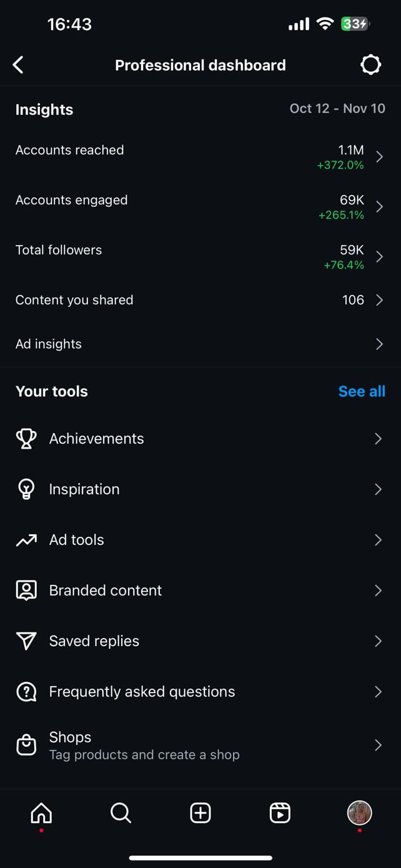Open the Reels tab icon
Screen dimensions: 401x868
click(x=280, y=813)
